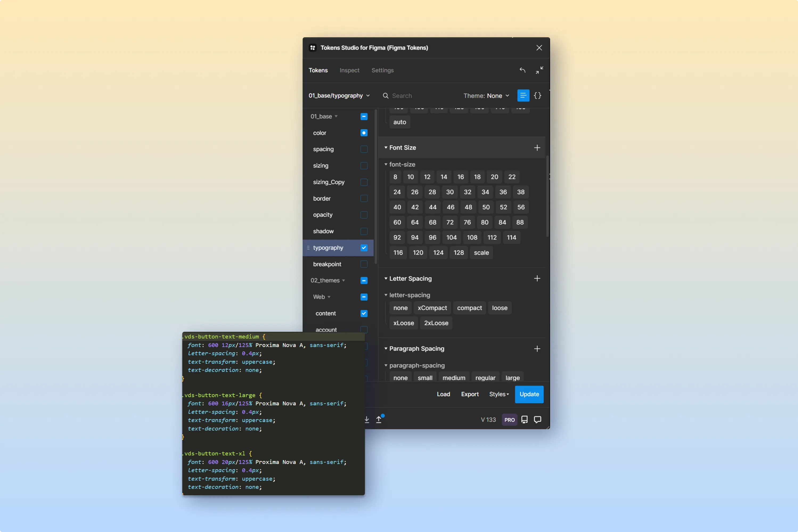This screenshot has height=532, width=798.
Task: Open JSON view curly braces icon
Action: pyautogui.click(x=537, y=96)
